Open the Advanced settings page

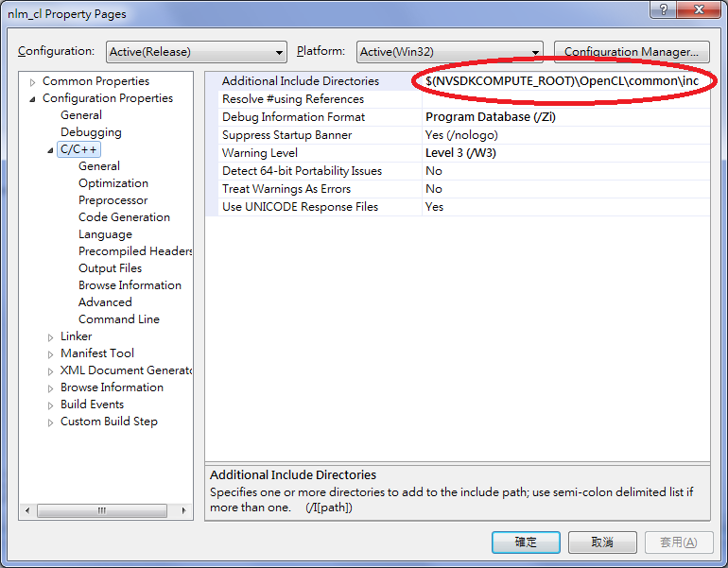point(105,302)
